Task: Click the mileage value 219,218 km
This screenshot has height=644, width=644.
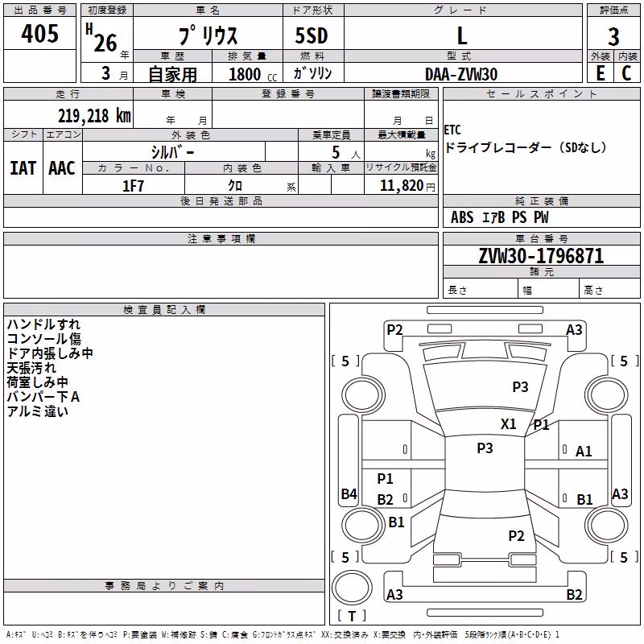Action: (94, 116)
